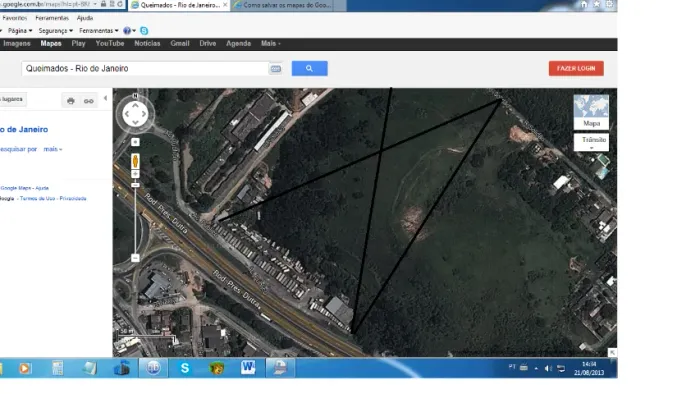Collapse the left side panel arrow
The image size is (700, 394).
[105, 98]
